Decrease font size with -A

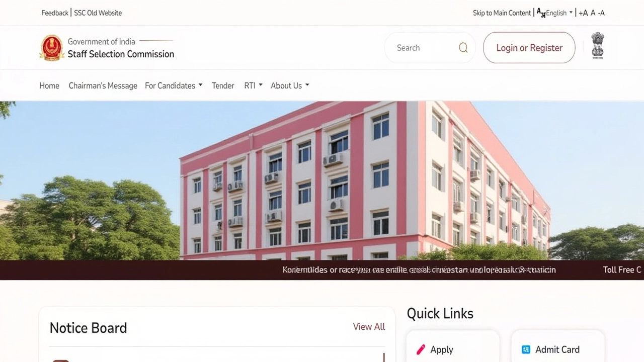click(601, 13)
